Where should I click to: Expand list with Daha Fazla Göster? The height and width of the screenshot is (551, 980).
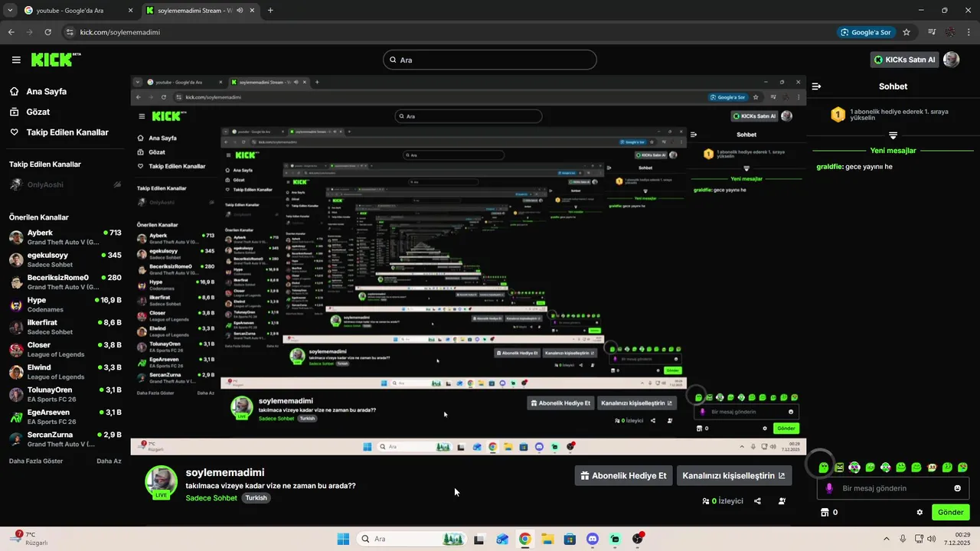[36, 461]
